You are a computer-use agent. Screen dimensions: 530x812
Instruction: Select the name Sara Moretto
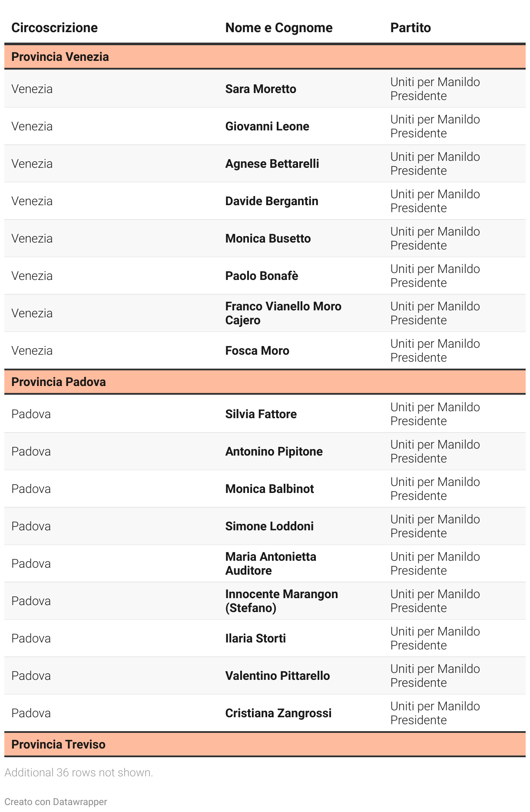click(x=261, y=89)
